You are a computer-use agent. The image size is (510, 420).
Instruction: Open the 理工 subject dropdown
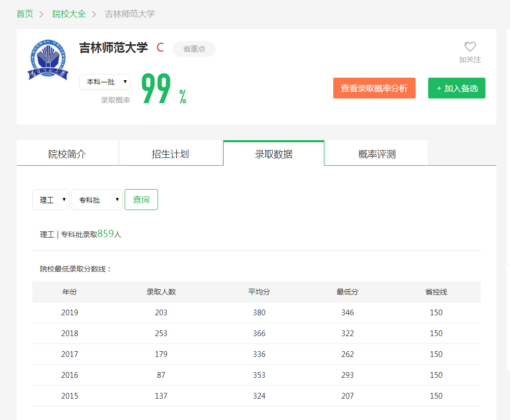51,200
